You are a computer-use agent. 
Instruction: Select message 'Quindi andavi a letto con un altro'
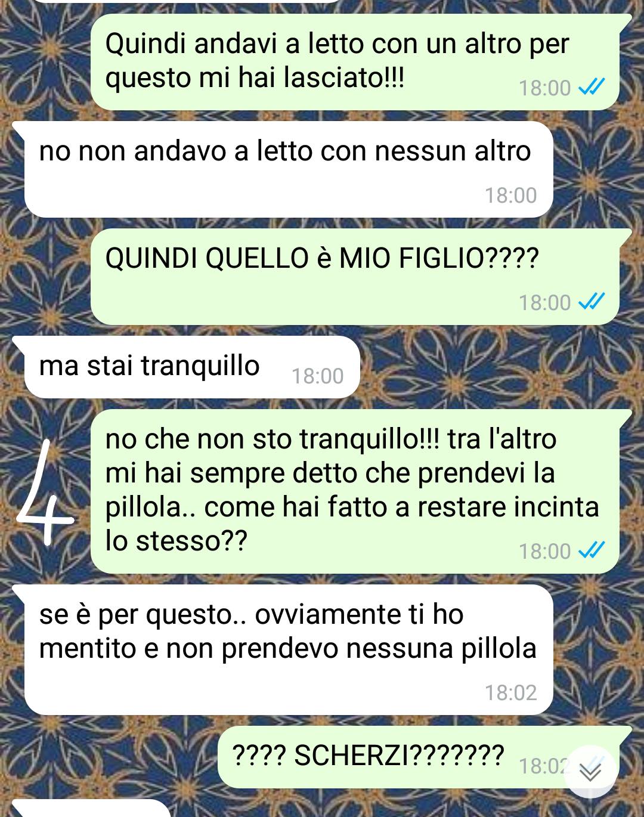click(355, 62)
